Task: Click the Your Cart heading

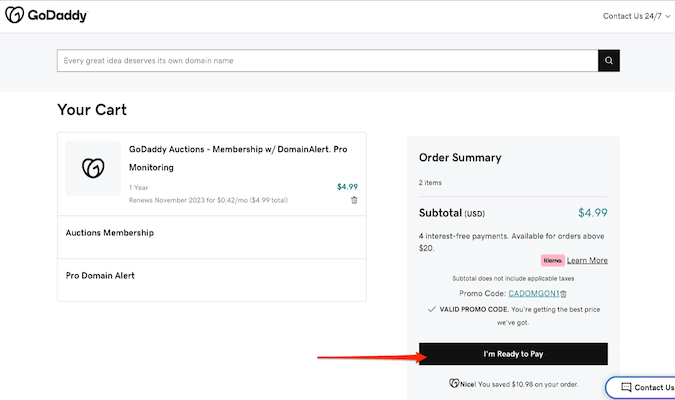Action: [92, 109]
